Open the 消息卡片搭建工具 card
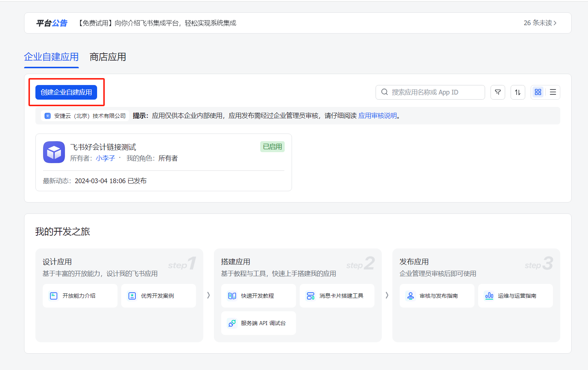 tap(337, 296)
